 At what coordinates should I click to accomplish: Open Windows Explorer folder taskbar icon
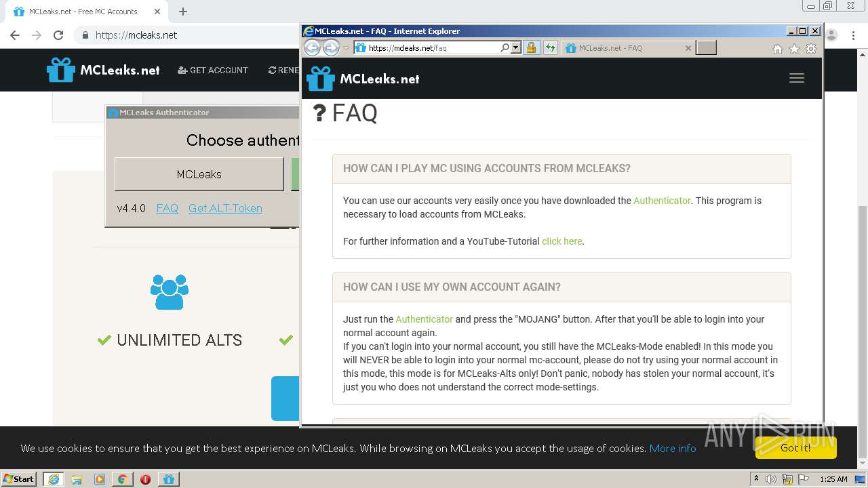coord(77,479)
